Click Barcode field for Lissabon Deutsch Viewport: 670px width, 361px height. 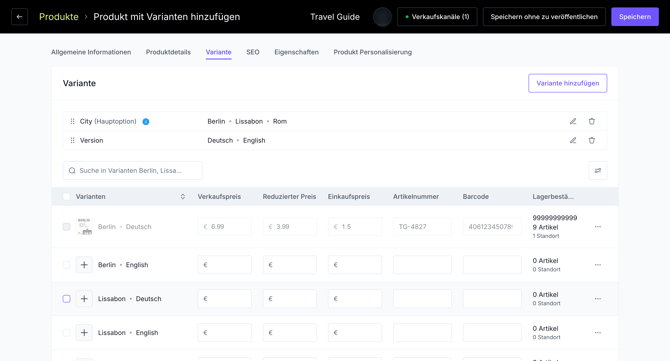click(492, 299)
